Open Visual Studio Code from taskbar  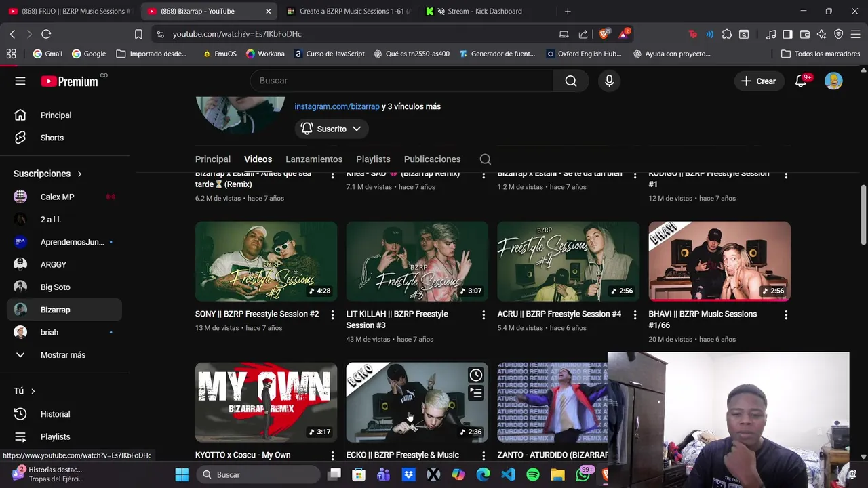(x=508, y=475)
